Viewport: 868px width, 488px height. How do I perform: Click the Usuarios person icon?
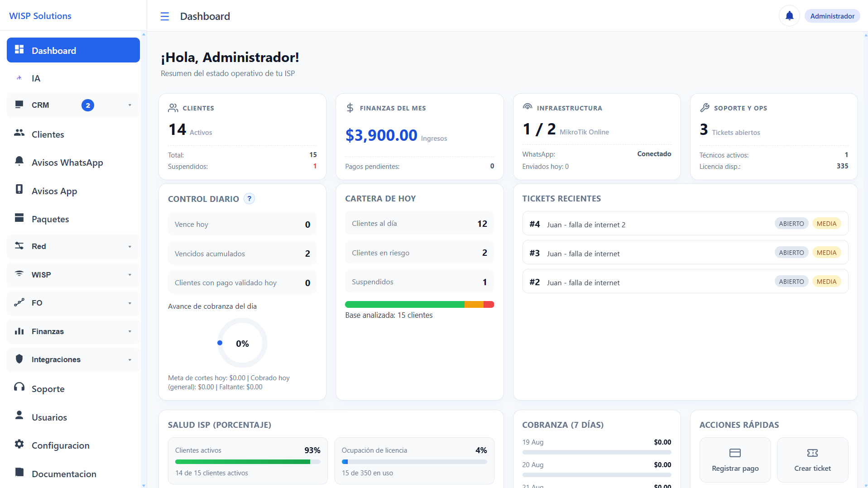click(x=19, y=416)
